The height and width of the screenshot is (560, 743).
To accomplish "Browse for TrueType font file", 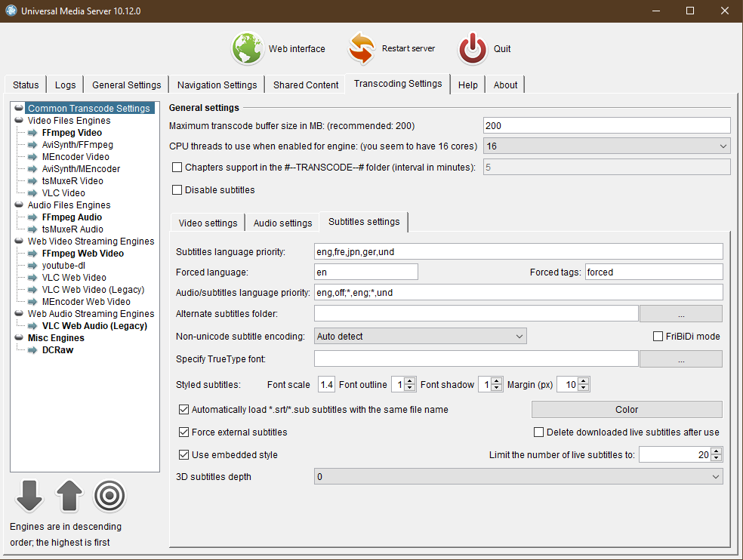I will pos(681,359).
